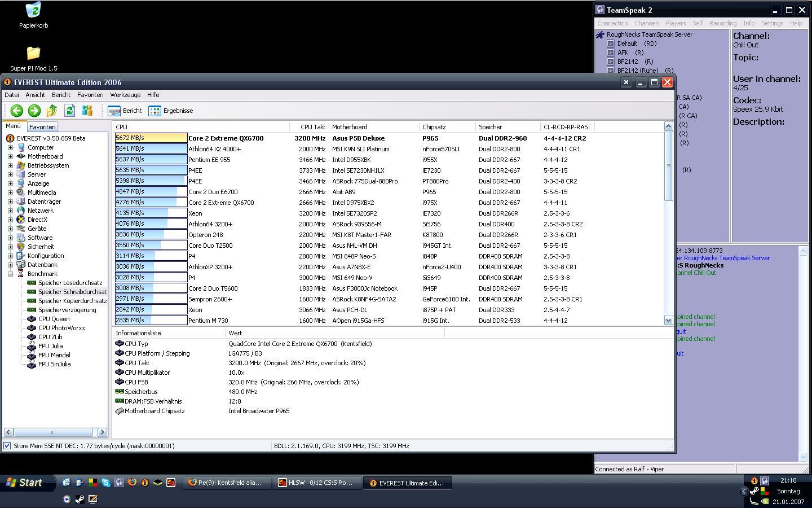
Task: Open the Ansicht menu
Action: (x=35, y=95)
